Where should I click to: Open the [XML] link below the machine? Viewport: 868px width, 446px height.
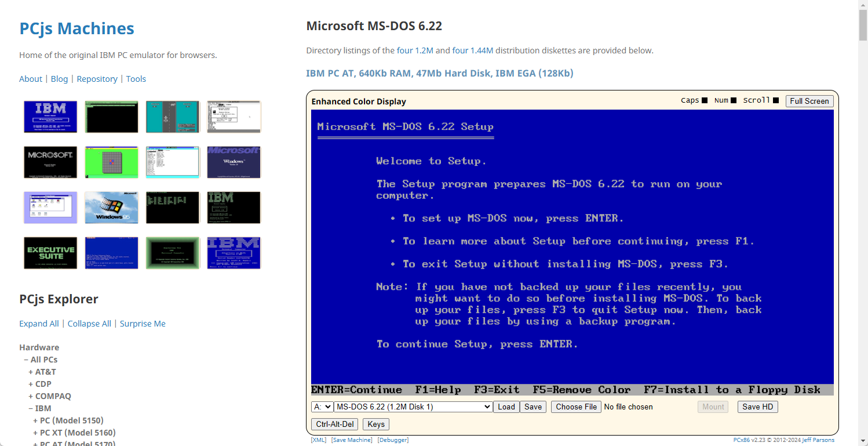(x=319, y=440)
